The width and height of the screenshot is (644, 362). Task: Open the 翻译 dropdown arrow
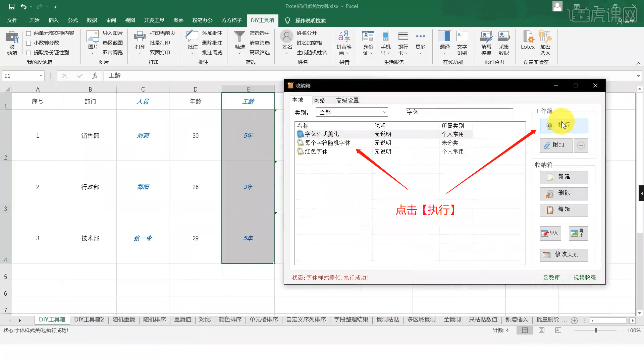445,53
